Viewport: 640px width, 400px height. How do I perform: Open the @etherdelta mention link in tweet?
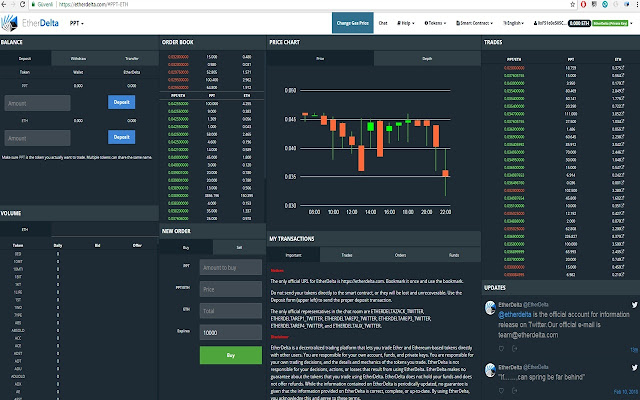point(515,314)
